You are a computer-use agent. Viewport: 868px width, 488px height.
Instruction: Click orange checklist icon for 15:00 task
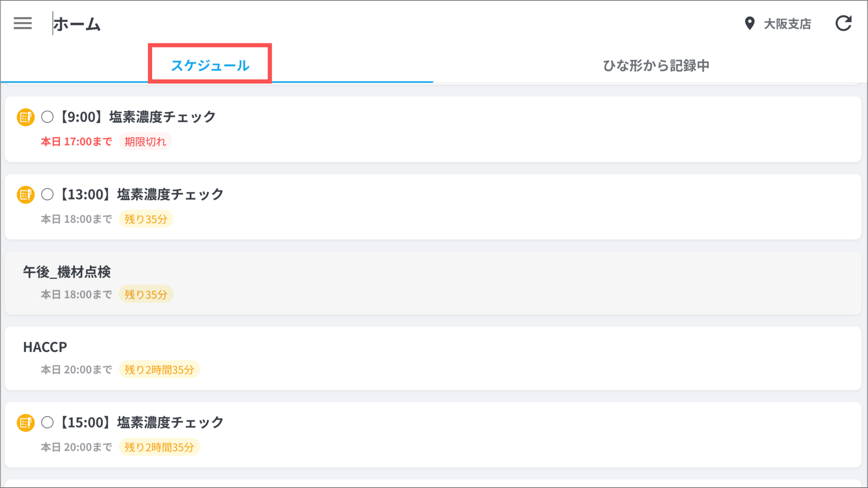tap(25, 423)
